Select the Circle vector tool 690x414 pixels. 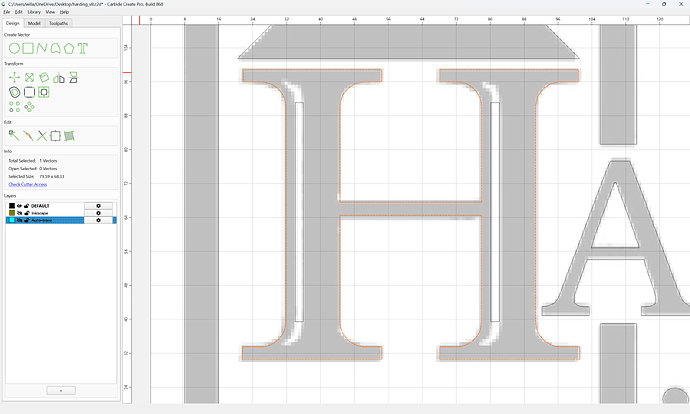[x=15, y=48]
